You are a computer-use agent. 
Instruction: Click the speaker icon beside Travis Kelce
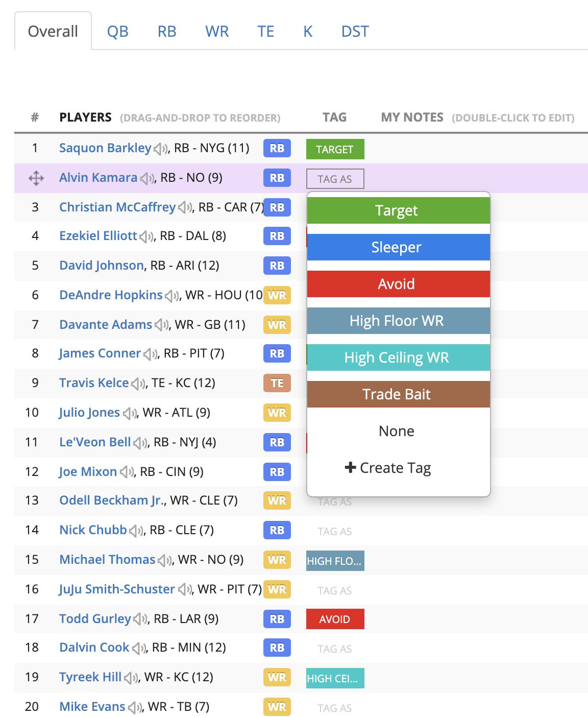[138, 384]
